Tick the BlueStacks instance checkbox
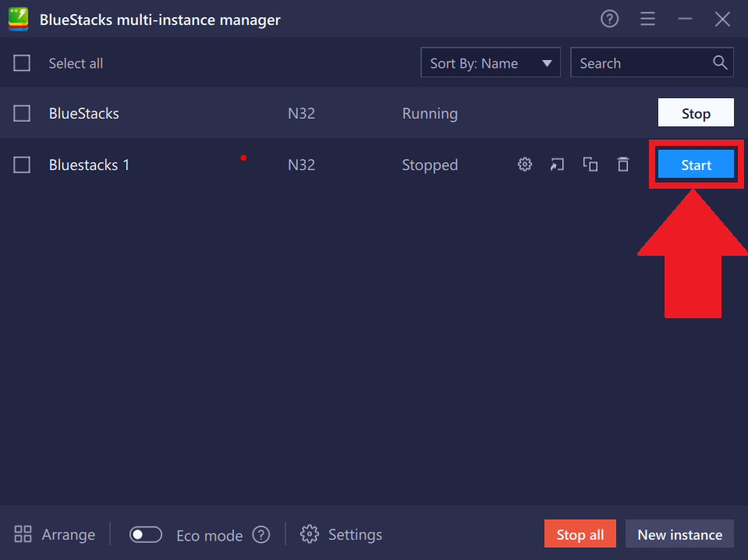The image size is (748, 560). (x=22, y=114)
